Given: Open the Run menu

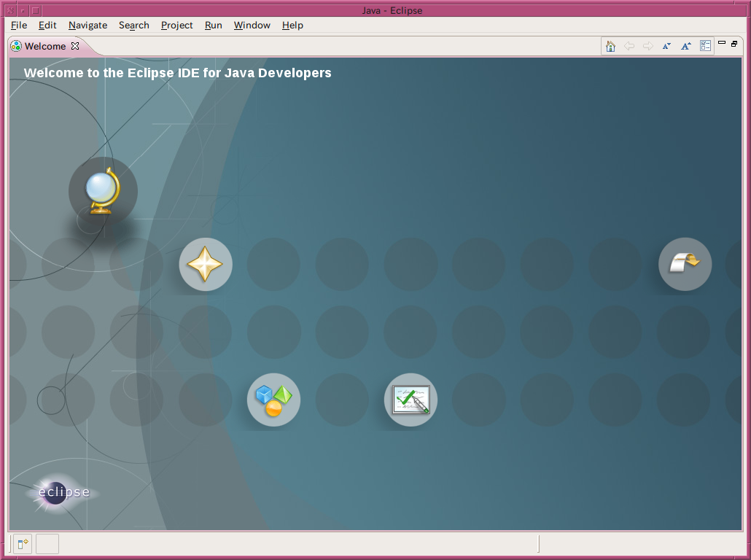Looking at the screenshot, I should [x=213, y=26].
